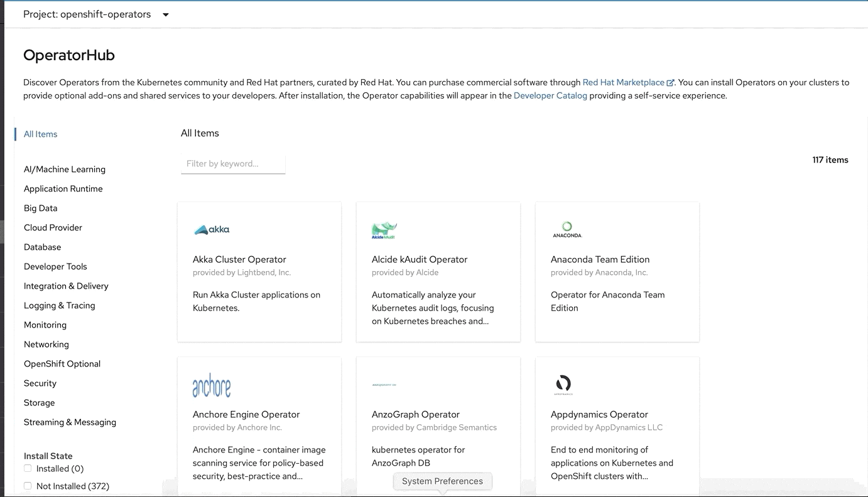The height and width of the screenshot is (497, 868).
Task: Click the 'provided by Cambridge Semantics' text
Action: [x=434, y=428]
